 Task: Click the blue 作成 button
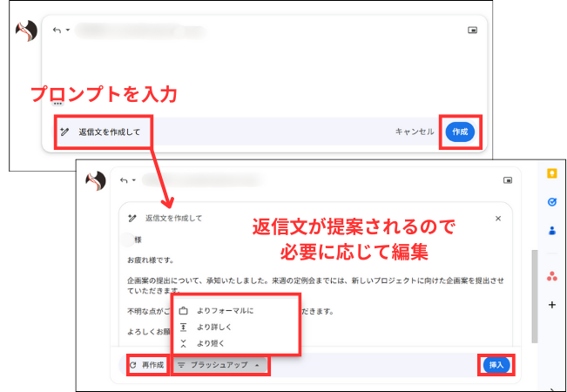pyautogui.click(x=460, y=132)
